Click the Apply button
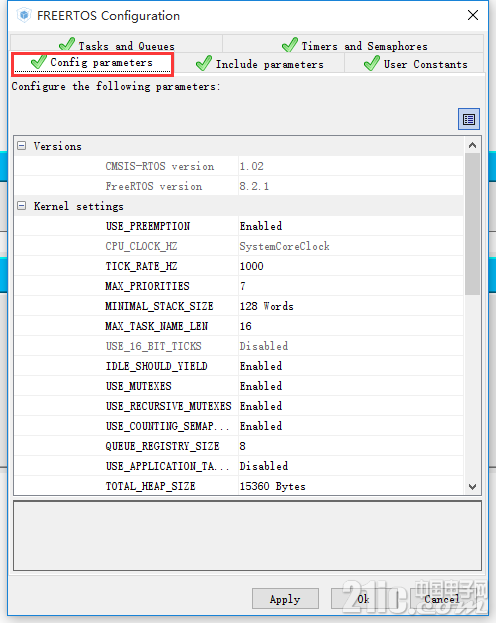Image resolution: width=496 pixels, height=623 pixels. (285, 599)
